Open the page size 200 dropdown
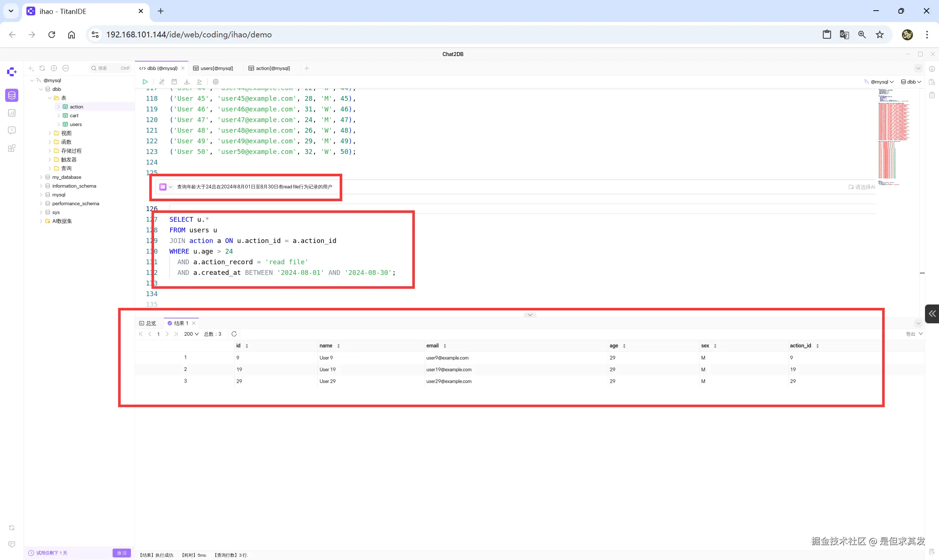939x560 pixels. pos(191,334)
